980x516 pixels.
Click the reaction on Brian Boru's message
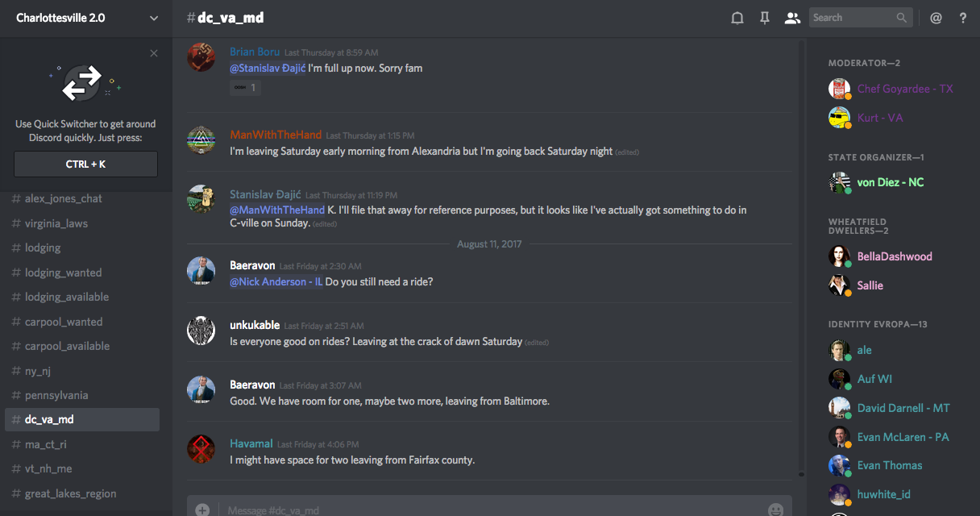pos(245,88)
